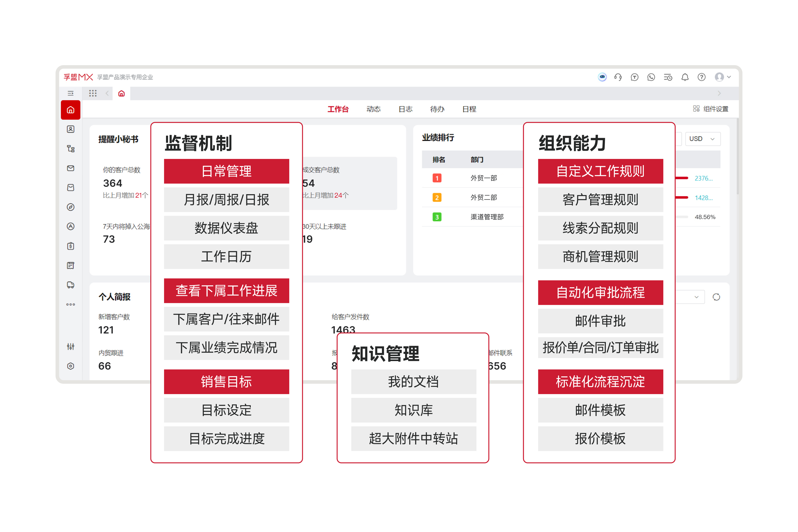Open the organization chart sidebar icon
Screen dimensions: 798x532
point(70,149)
